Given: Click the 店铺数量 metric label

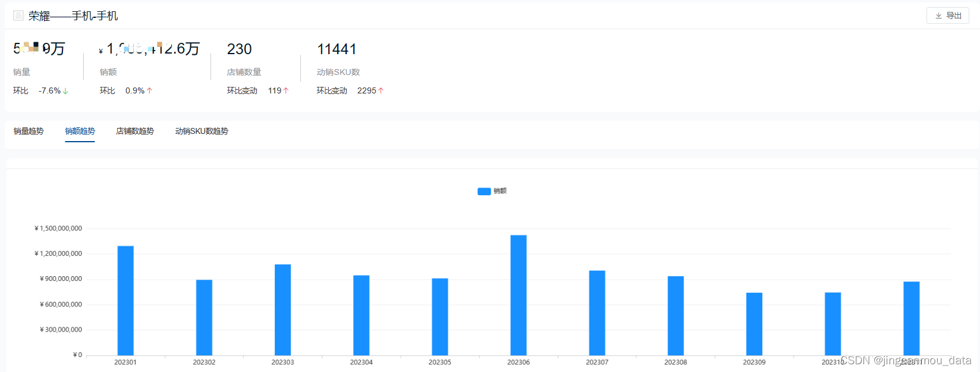Looking at the screenshot, I should pyautogui.click(x=244, y=72).
